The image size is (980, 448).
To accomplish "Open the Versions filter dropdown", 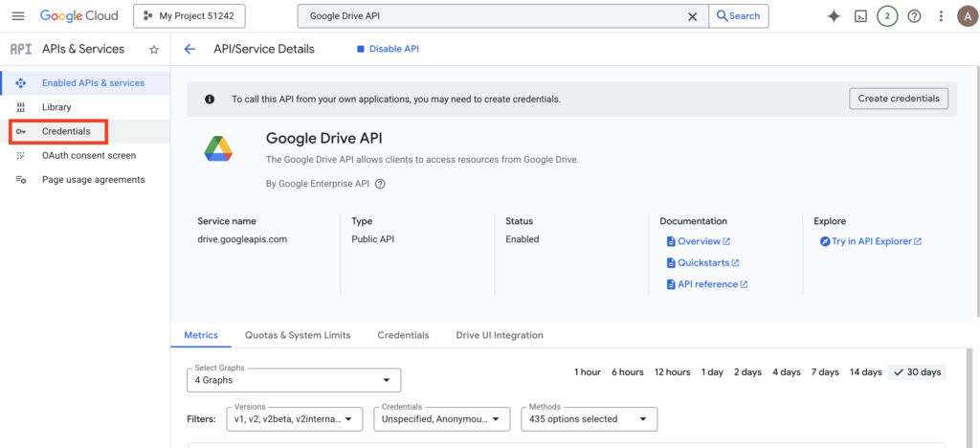I will pos(297,418).
